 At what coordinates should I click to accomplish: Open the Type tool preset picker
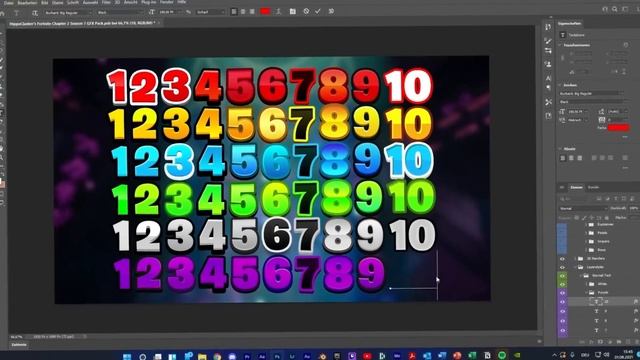point(17,13)
